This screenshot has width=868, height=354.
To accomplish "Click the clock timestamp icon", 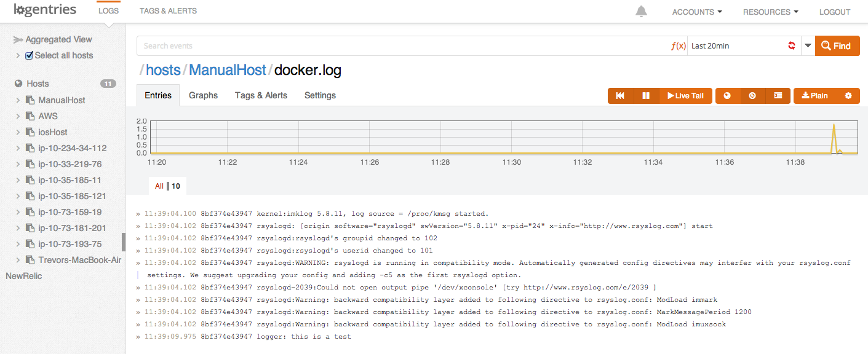I will click(752, 96).
